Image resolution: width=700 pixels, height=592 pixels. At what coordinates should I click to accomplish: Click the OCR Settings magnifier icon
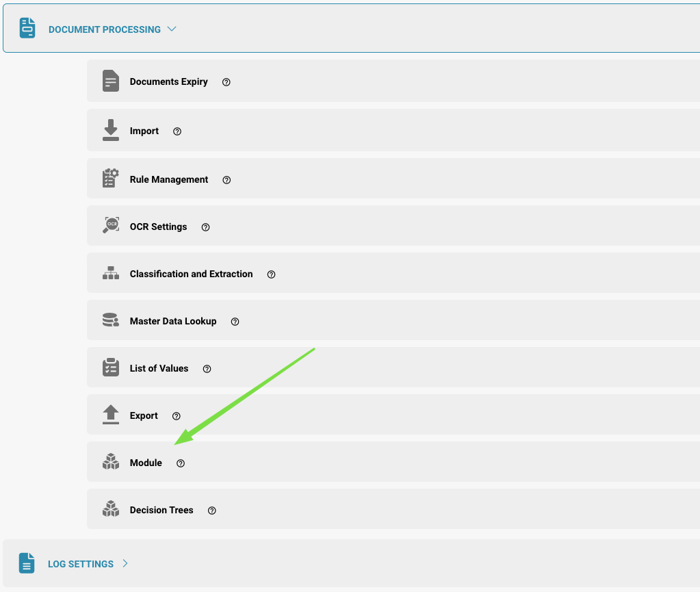pyautogui.click(x=110, y=225)
